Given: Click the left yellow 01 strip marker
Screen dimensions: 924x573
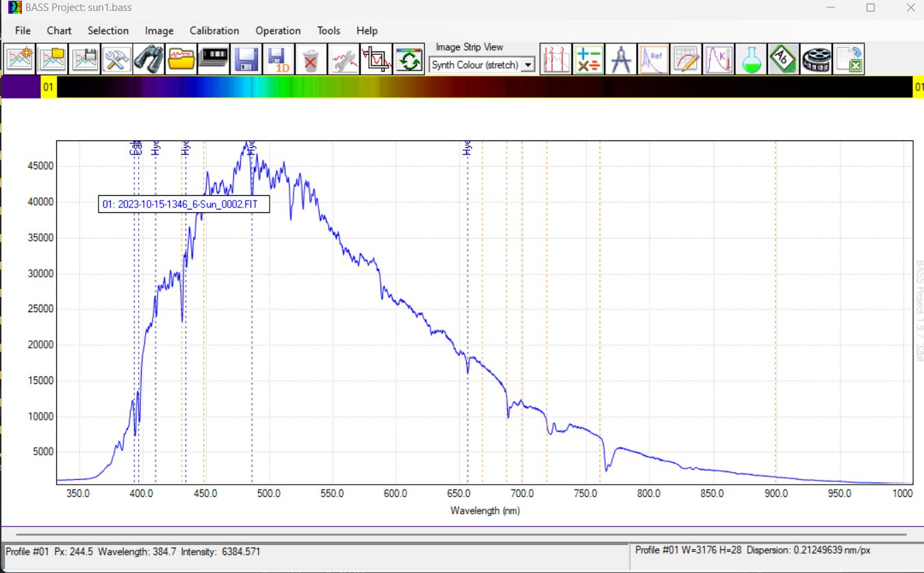Looking at the screenshot, I should click(49, 87).
